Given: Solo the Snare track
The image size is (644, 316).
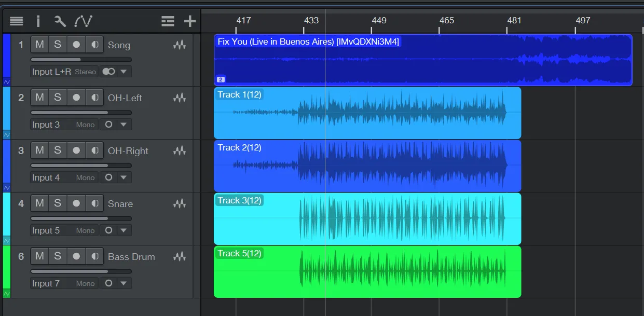Looking at the screenshot, I should [x=58, y=203].
